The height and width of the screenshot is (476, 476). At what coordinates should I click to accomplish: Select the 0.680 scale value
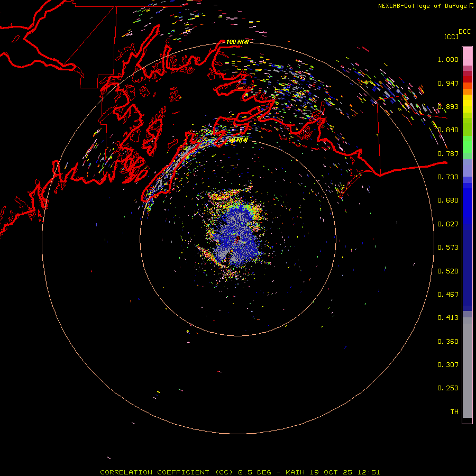(x=448, y=200)
